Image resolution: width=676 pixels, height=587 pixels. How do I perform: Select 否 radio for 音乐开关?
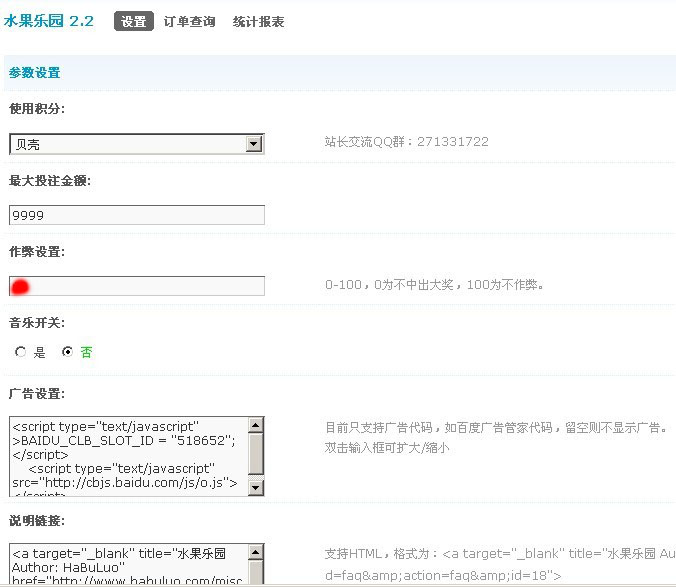click(x=67, y=352)
